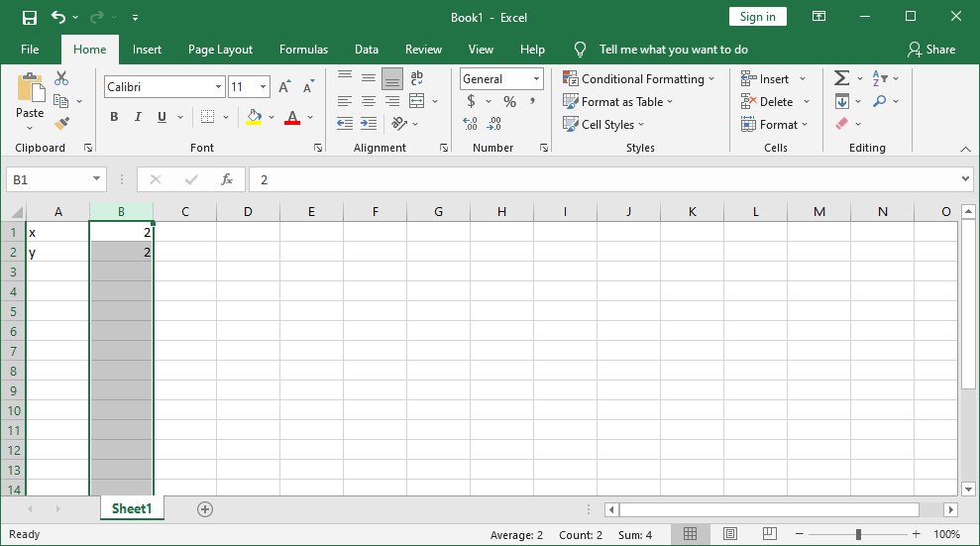Viewport: 980px width, 546px height.
Task: Collapse the ribbon with the chevron
Action: point(965,149)
